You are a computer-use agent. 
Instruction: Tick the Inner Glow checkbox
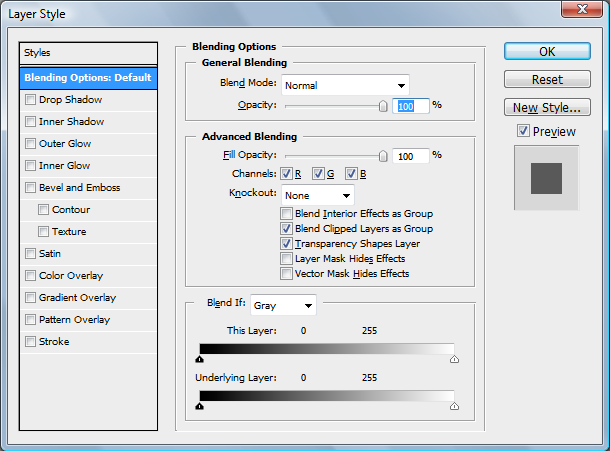coord(30,166)
